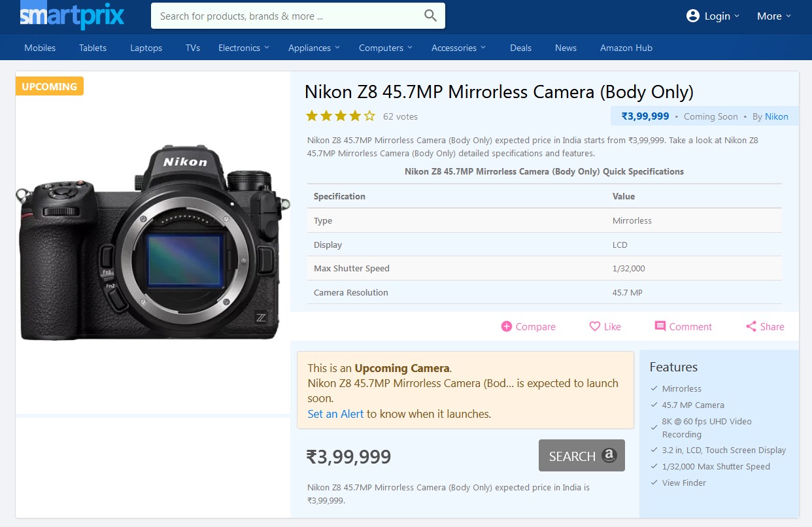Click the Login user avatar icon
Image resolution: width=812 pixels, height=527 pixels.
click(693, 16)
